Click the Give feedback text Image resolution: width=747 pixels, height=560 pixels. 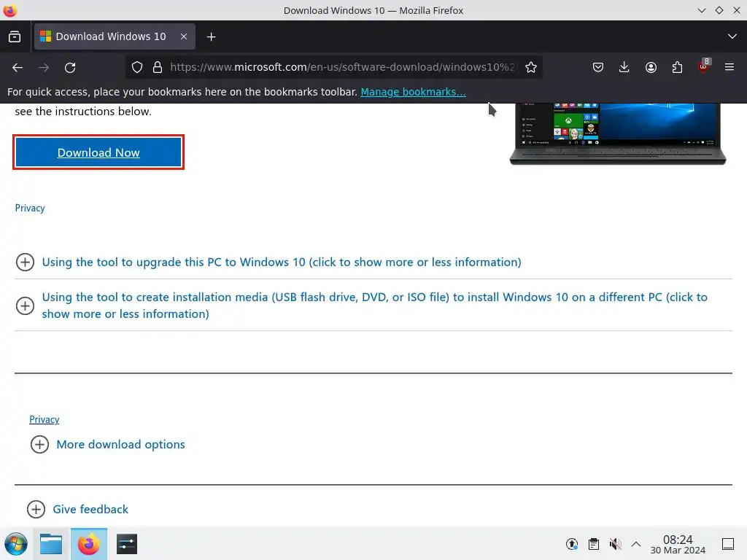90,509
